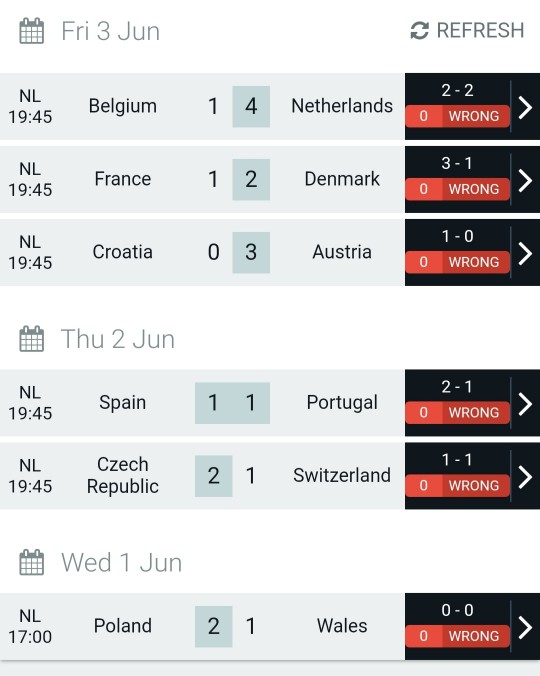The height and width of the screenshot is (676, 540).
Task: Open Belgium vs Netherlands details chevron
Action: click(x=525, y=107)
